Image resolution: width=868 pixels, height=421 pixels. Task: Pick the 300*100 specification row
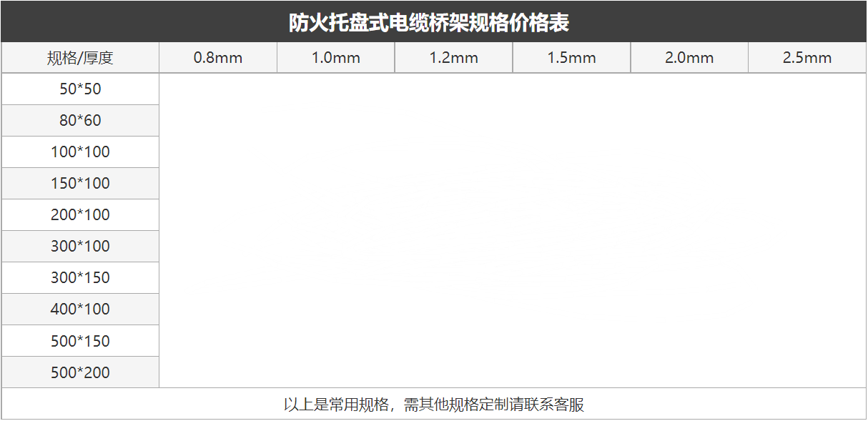80,247
